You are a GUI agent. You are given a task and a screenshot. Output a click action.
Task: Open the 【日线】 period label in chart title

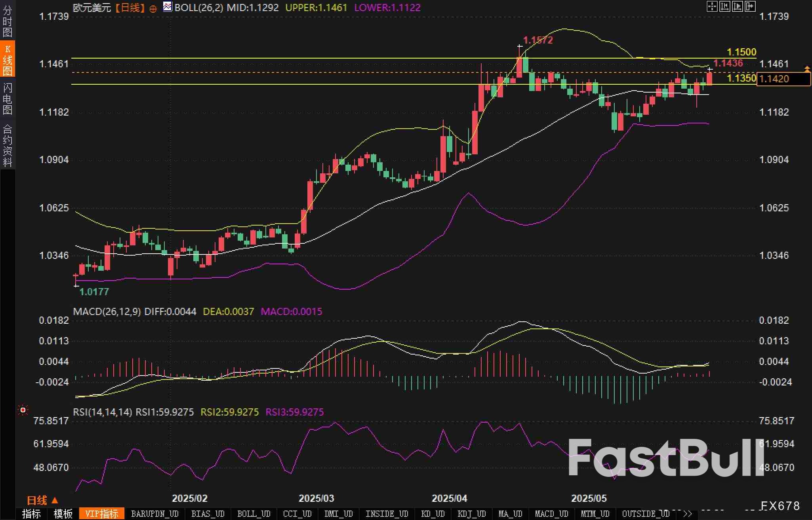(130, 8)
